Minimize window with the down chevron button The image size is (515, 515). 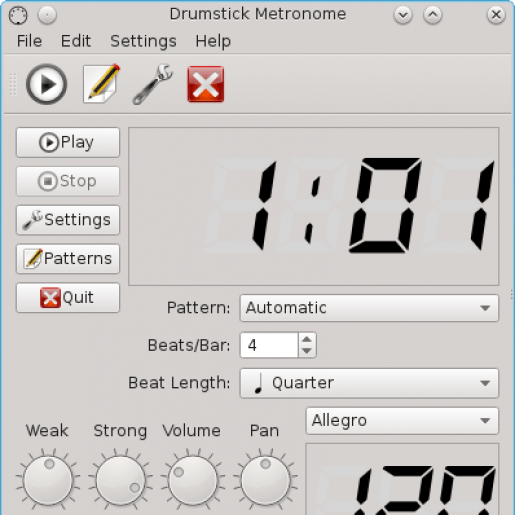click(403, 15)
